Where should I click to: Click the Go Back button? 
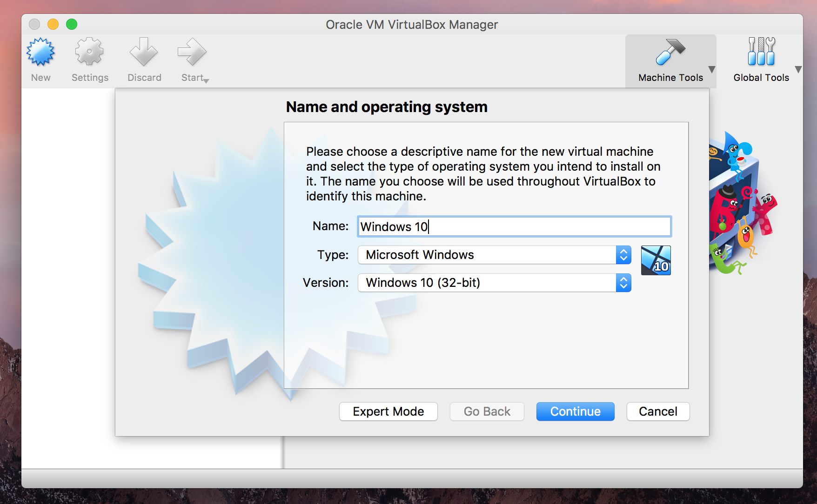[487, 411]
